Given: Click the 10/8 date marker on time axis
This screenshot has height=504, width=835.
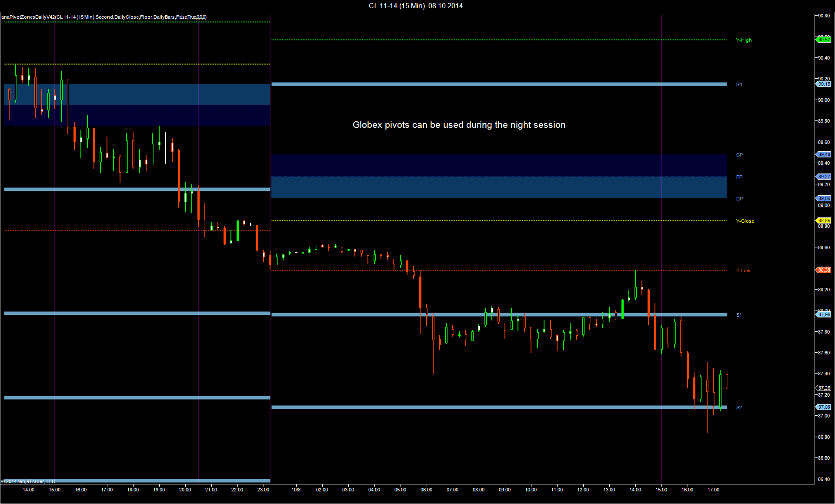Looking at the screenshot, I should click(296, 490).
